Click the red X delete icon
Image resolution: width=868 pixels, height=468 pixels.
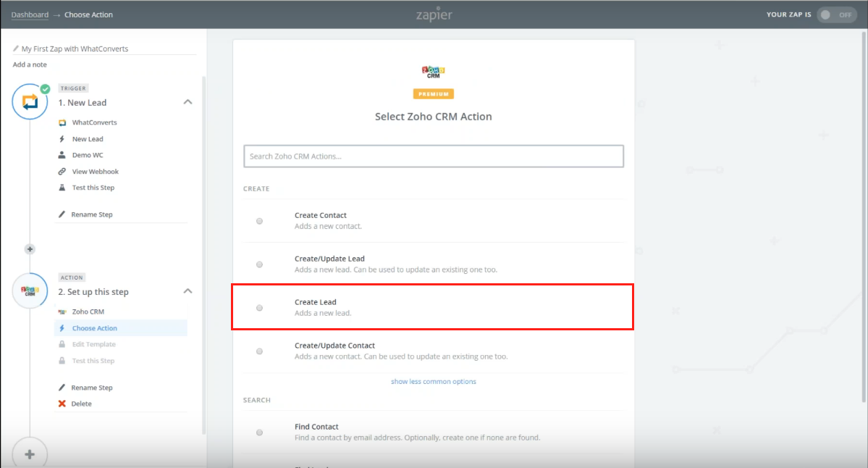(62, 404)
